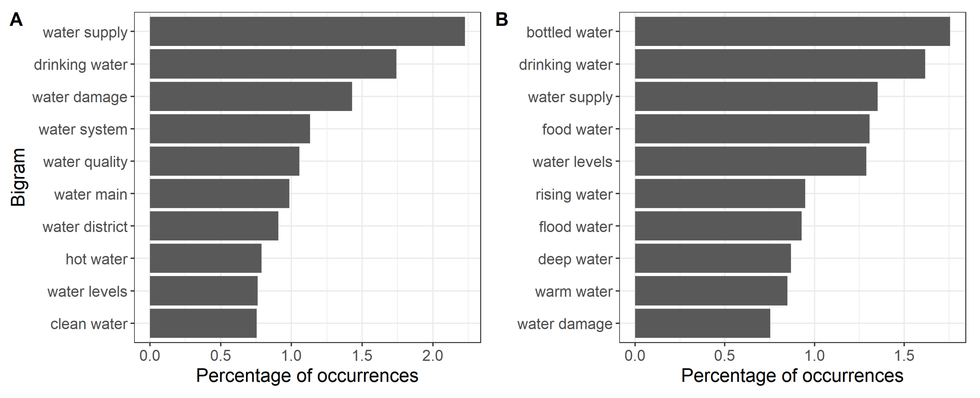The image size is (980, 398).
Task: Click the "water quality" bar
Action: (x=224, y=161)
